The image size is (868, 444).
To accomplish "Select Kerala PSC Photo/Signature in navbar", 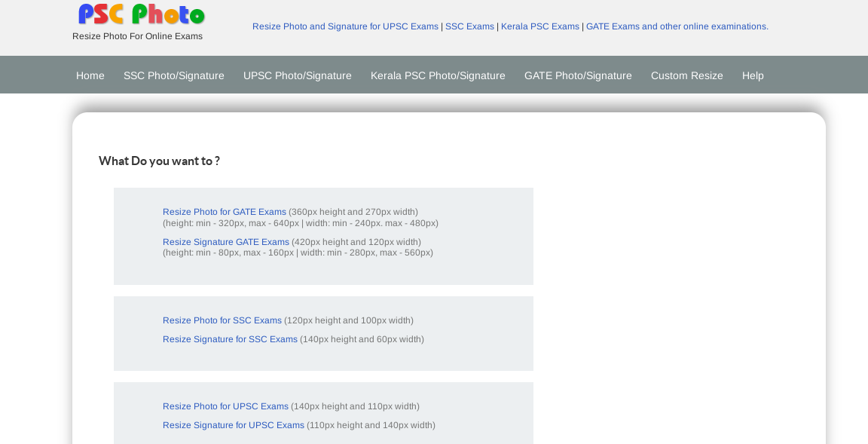I will point(438,75).
